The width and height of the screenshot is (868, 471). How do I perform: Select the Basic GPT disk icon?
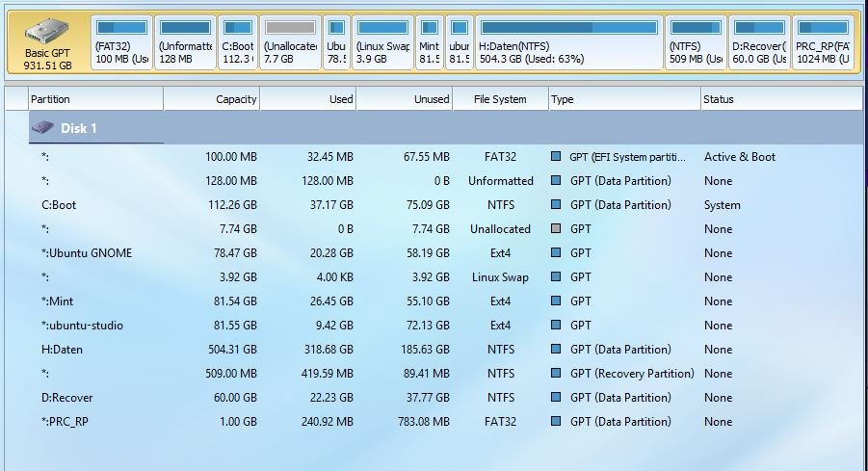46,32
